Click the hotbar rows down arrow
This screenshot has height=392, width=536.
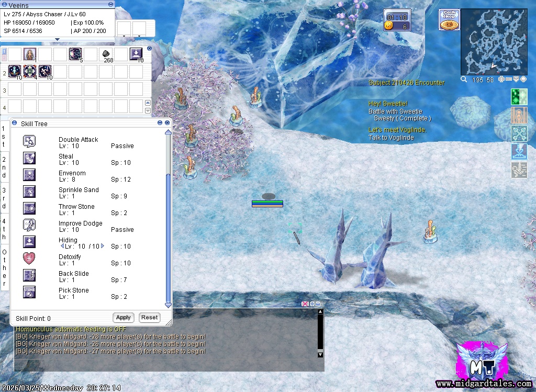(x=148, y=111)
